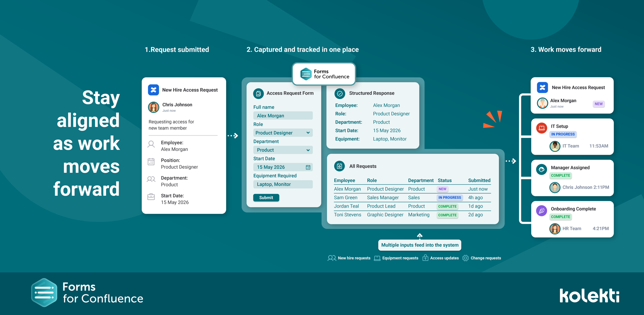This screenshot has height=315, width=644.
Task: Click the Access updates lock icon
Action: pyautogui.click(x=425, y=258)
